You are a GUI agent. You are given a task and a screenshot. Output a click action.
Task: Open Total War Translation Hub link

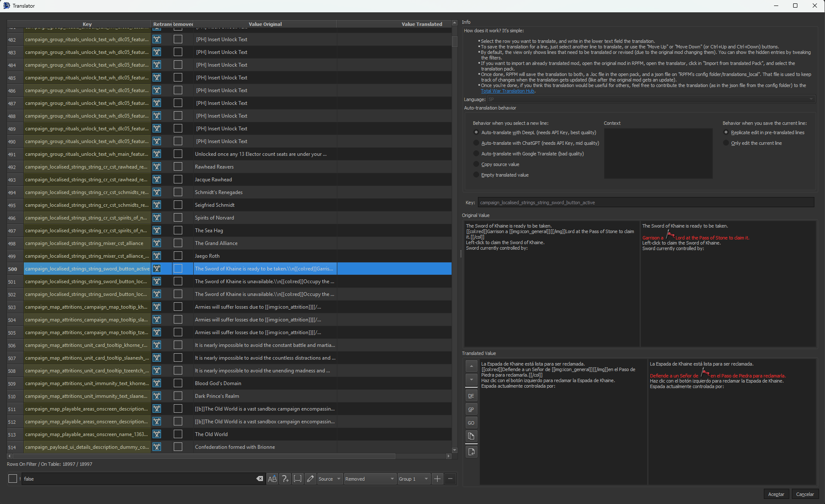507,91
